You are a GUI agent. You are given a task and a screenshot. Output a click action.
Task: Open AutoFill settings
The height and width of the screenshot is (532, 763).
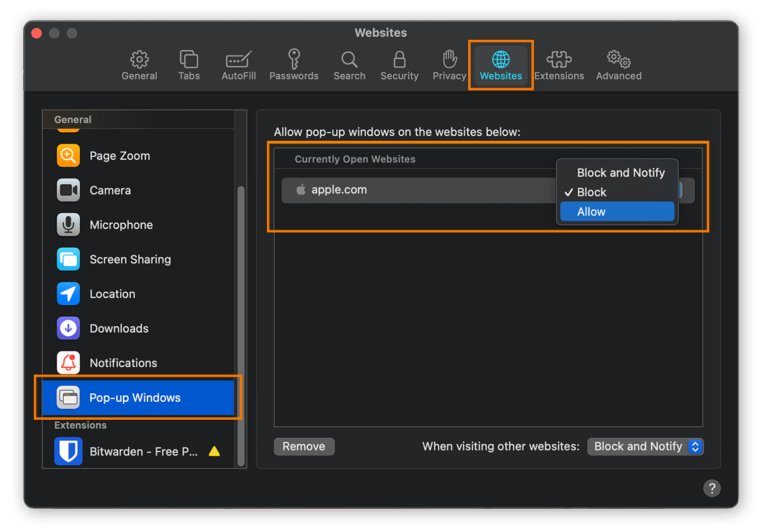pos(238,64)
